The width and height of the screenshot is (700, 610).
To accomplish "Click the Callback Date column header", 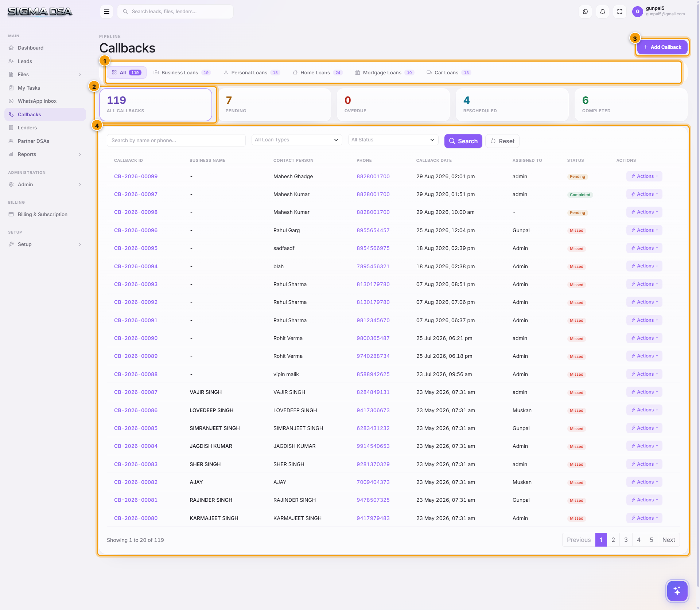I will (434, 160).
